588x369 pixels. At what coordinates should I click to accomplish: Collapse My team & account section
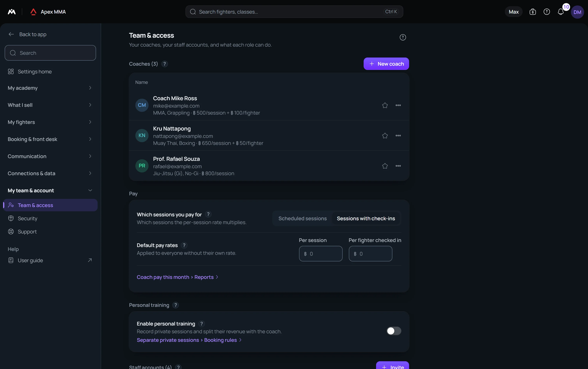coord(50,190)
